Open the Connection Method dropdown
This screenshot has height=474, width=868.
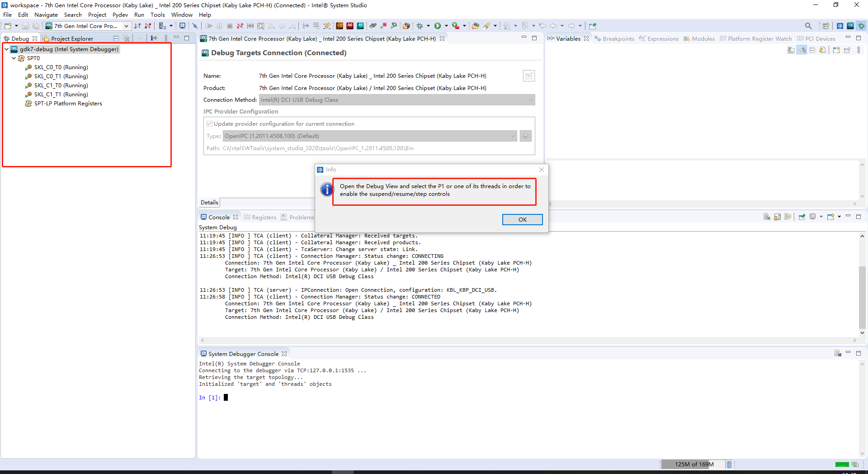click(x=531, y=100)
